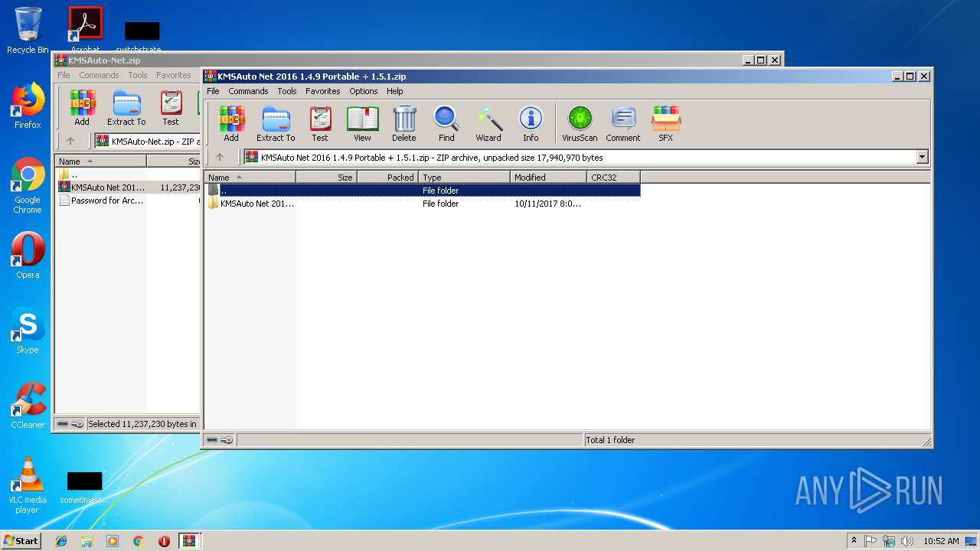Click the 10:52 AM taskbar clock

941,541
